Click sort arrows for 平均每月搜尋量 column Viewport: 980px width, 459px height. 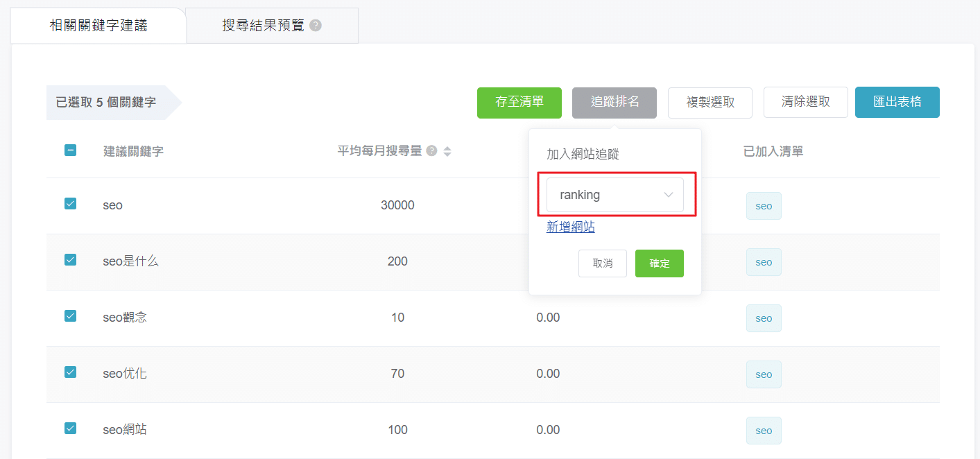click(447, 150)
